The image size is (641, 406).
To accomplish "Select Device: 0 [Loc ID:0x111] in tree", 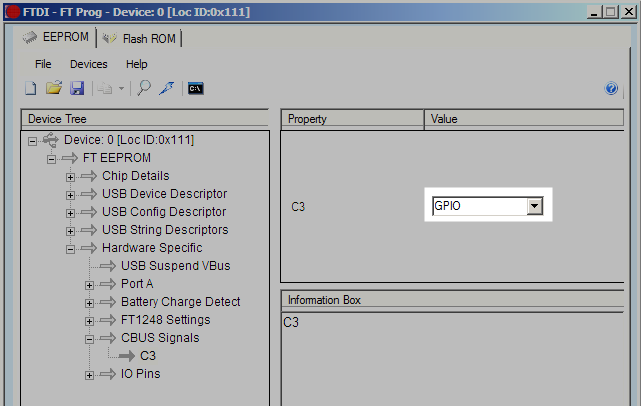I will click(x=129, y=140).
